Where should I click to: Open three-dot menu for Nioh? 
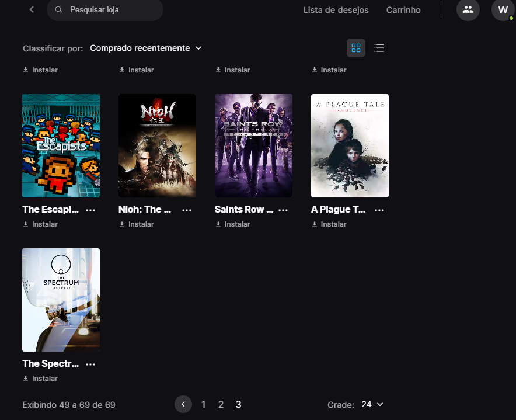coord(187,210)
